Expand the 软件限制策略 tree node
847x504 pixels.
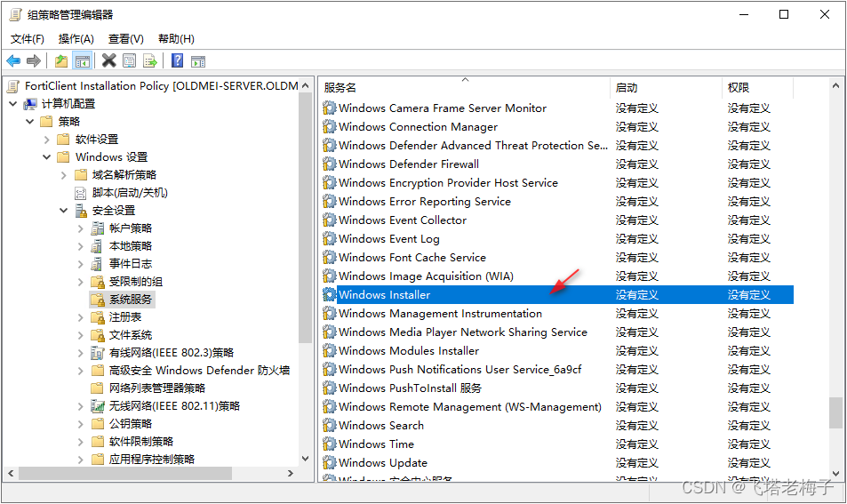(81, 442)
